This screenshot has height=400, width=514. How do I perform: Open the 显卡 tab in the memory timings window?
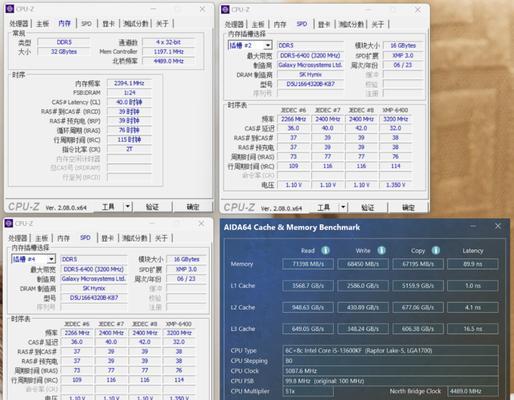tap(109, 23)
